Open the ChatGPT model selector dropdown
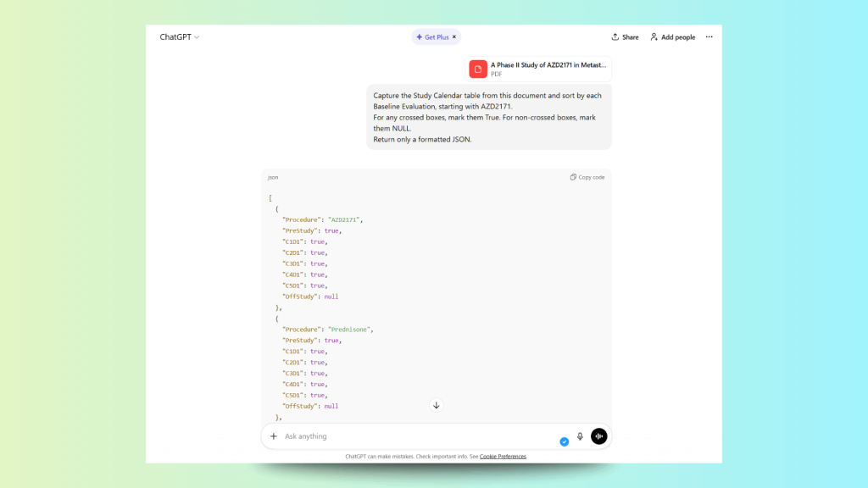 click(179, 37)
